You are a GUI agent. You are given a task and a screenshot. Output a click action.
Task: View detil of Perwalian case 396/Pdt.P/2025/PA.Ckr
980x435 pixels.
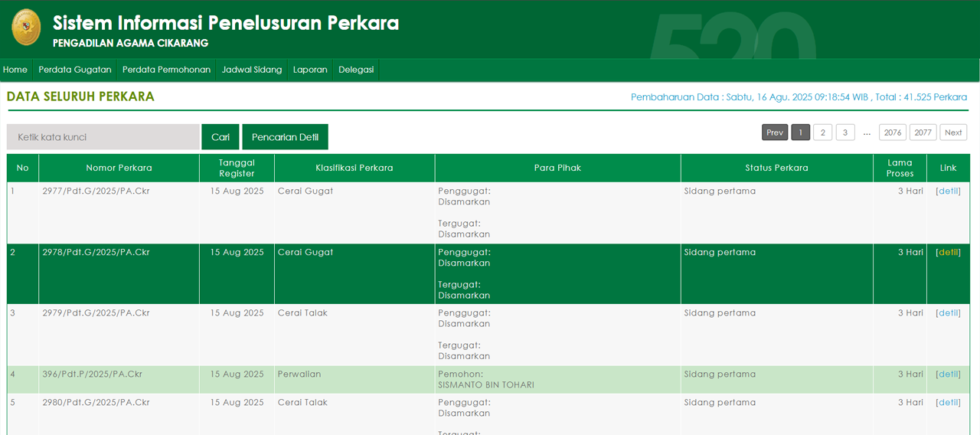(949, 374)
